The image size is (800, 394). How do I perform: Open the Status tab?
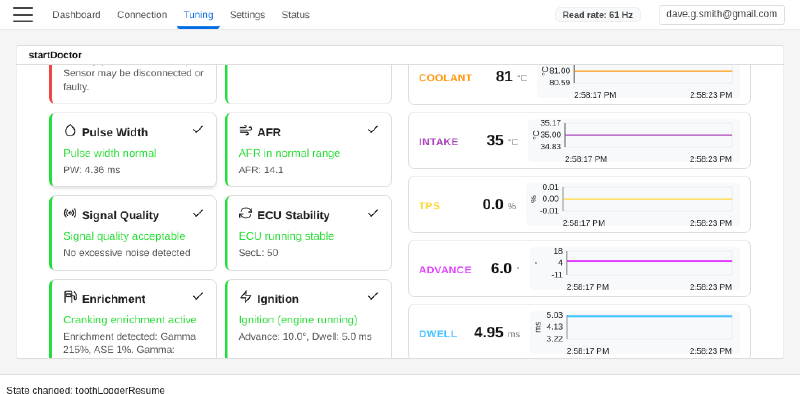(x=295, y=15)
